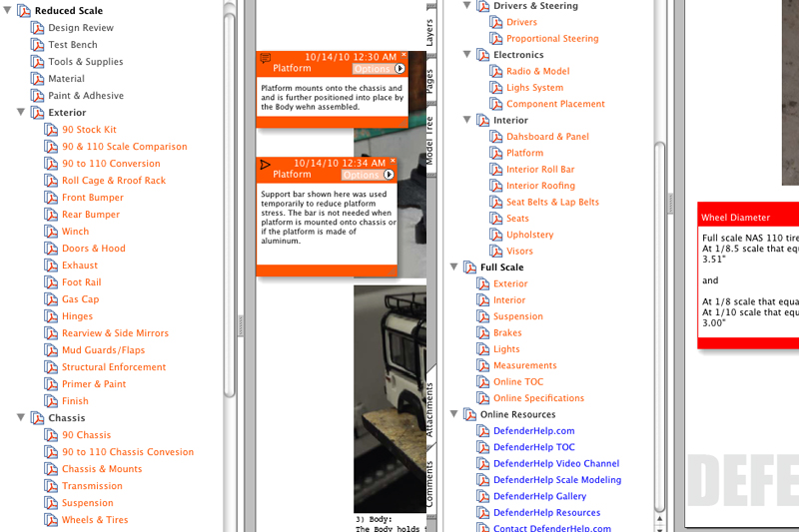Click the bookmark icon next to Seats
Screen dimensions: 799x532
(x=495, y=219)
